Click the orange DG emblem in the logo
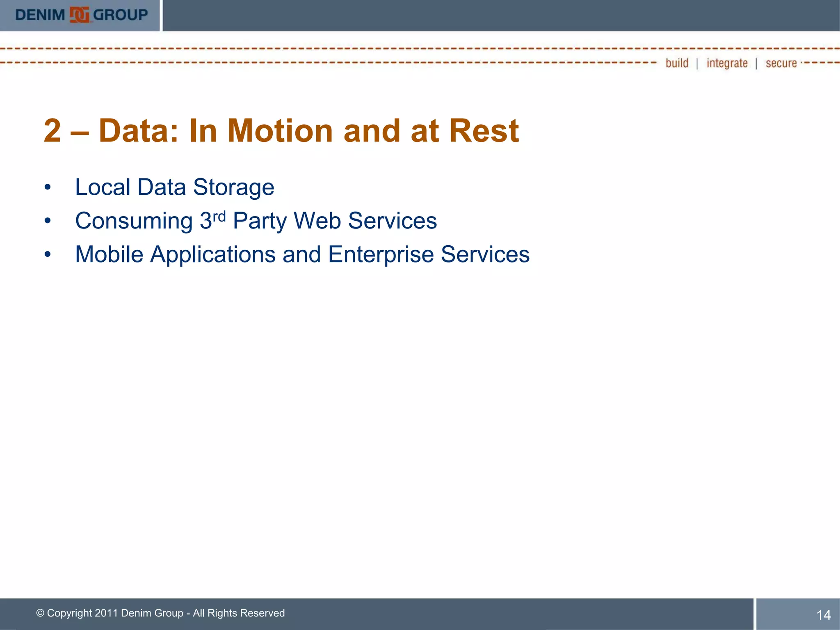Image resolution: width=840 pixels, height=630 pixels. 79,15
